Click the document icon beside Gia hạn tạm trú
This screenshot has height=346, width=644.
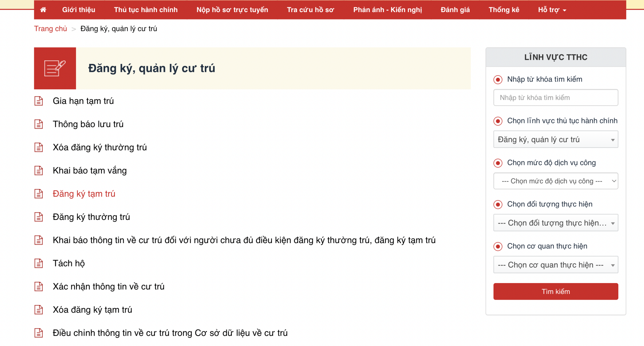[x=38, y=101]
